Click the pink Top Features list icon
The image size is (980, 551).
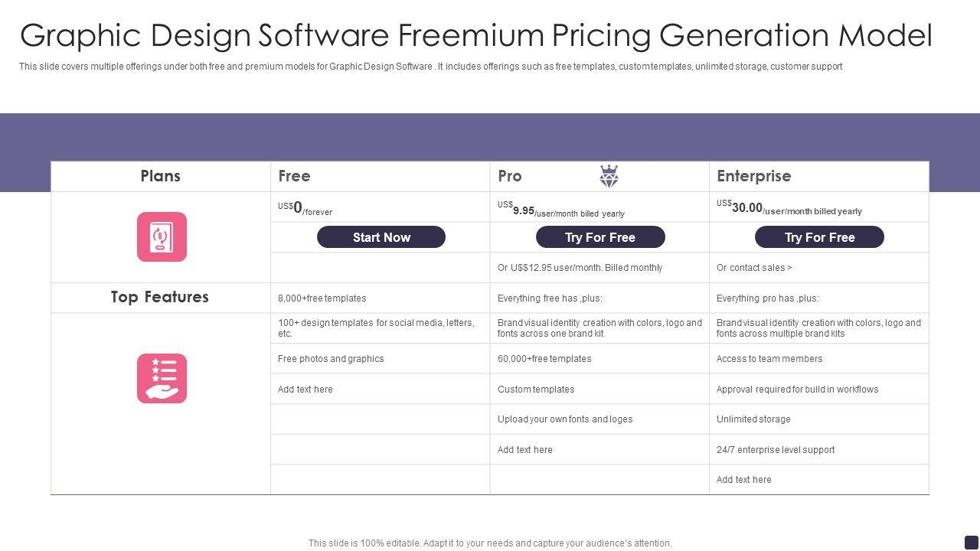click(x=162, y=378)
